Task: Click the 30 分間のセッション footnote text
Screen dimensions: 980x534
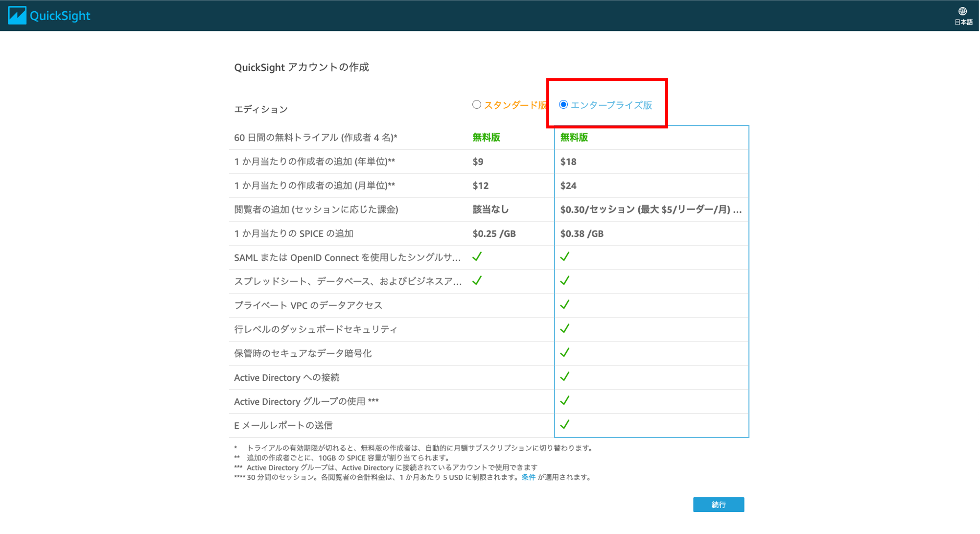Action: tap(420, 477)
